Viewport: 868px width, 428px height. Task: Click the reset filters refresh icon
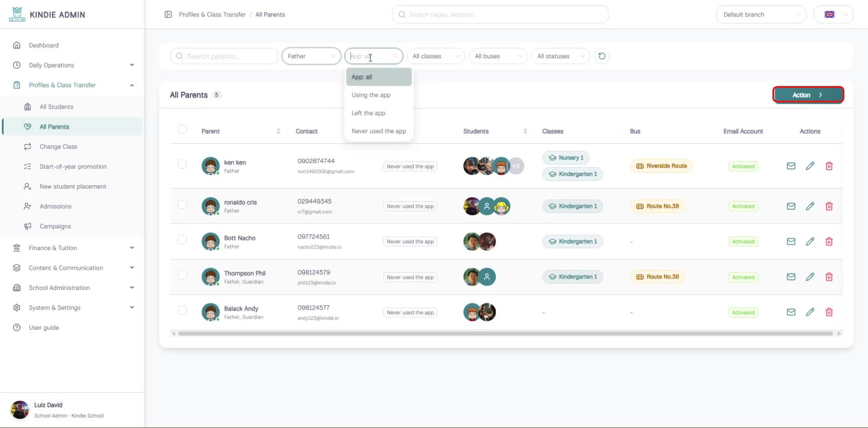[x=602, y=56]
